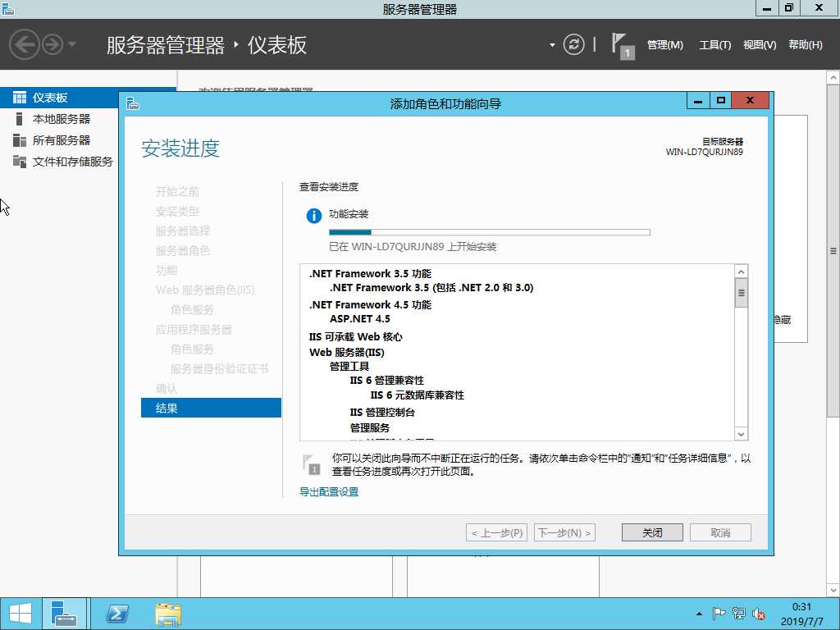Click the refresh icon in the header
Screen dimensions: 840x630
[573, 44]
